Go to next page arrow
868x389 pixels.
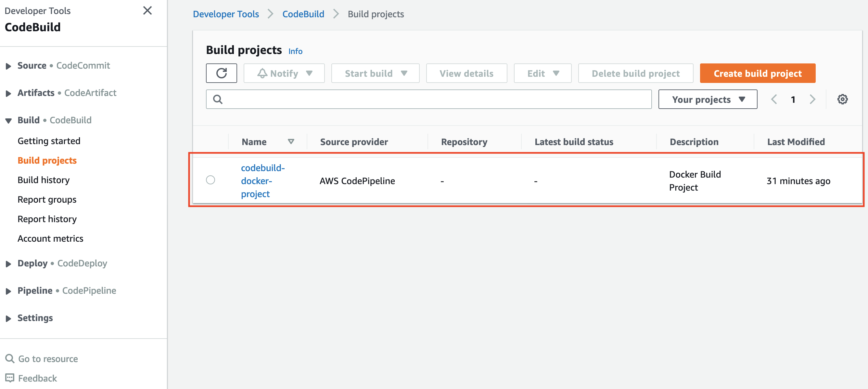point(812,99)
